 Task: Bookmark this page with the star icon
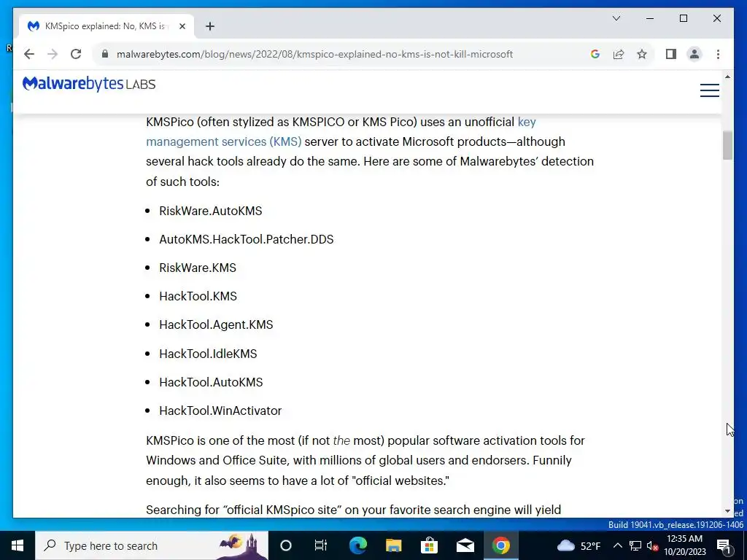pos(642,54)
